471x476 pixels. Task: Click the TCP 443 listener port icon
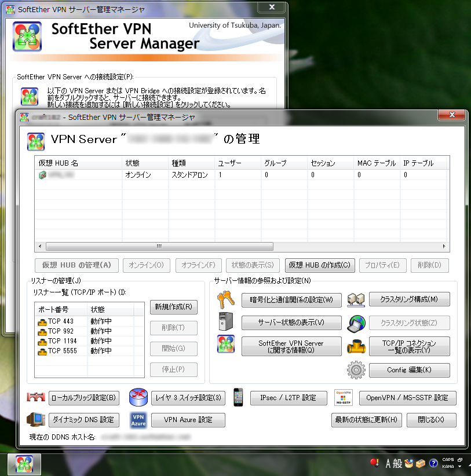(x=42, y=322)
